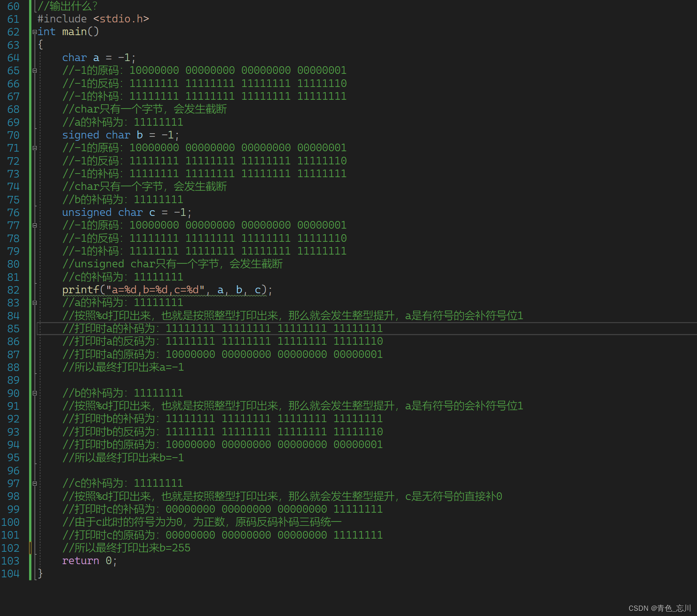Click the closing brace on line 104

point(40,574)
